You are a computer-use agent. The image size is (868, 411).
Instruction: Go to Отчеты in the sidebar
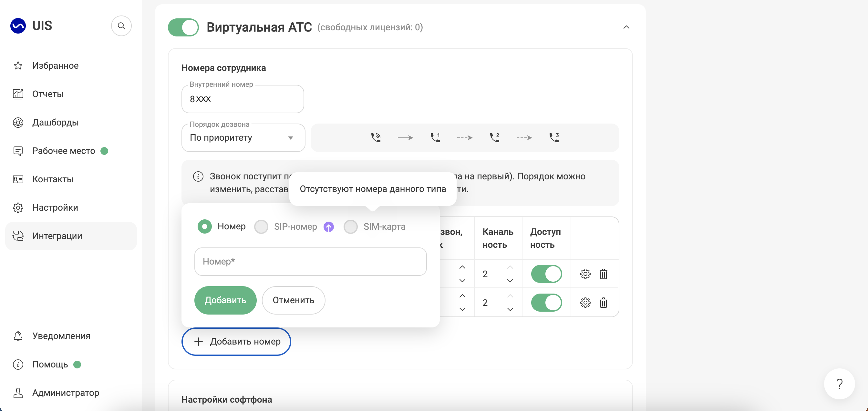click(x=48, y=94)
